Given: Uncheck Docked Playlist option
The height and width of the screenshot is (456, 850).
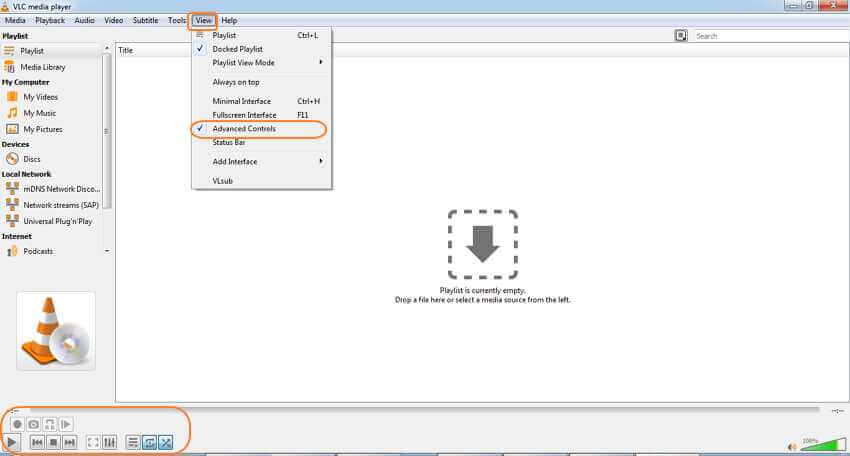Looking at the screenshot, I should click(x=261, y=49).
